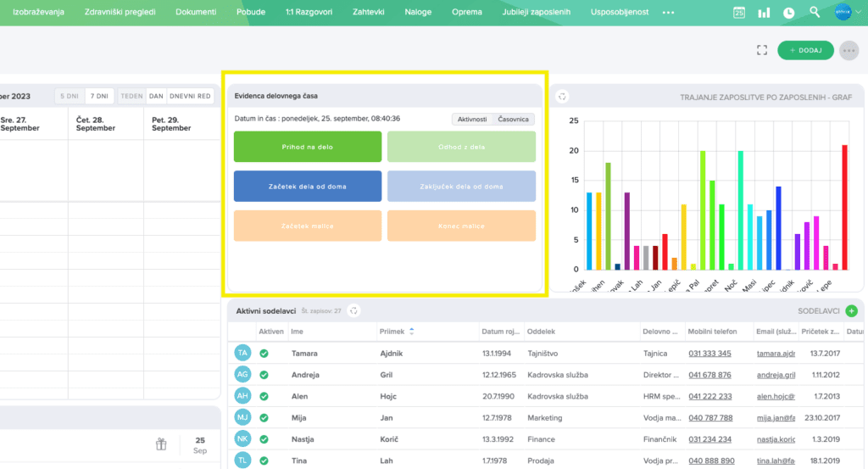Open search with the magnifier icon
The image size is (868, 469).
click(815, 13)
